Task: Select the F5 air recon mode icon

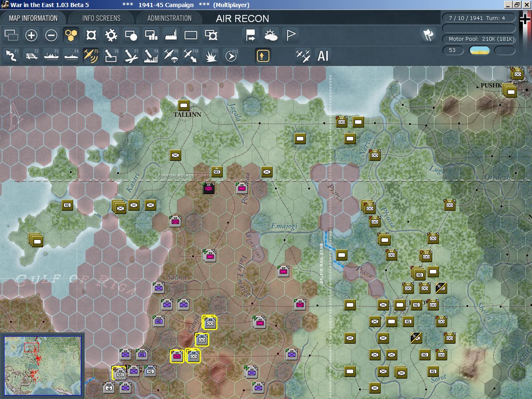Action: 91,56
